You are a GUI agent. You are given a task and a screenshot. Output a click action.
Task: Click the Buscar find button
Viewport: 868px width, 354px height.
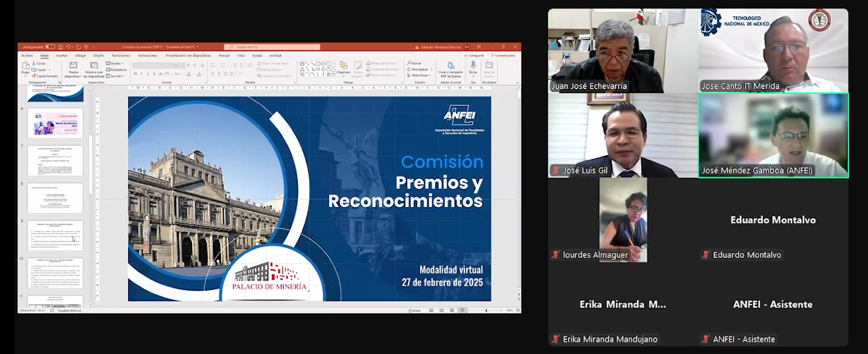pos(415,63)
